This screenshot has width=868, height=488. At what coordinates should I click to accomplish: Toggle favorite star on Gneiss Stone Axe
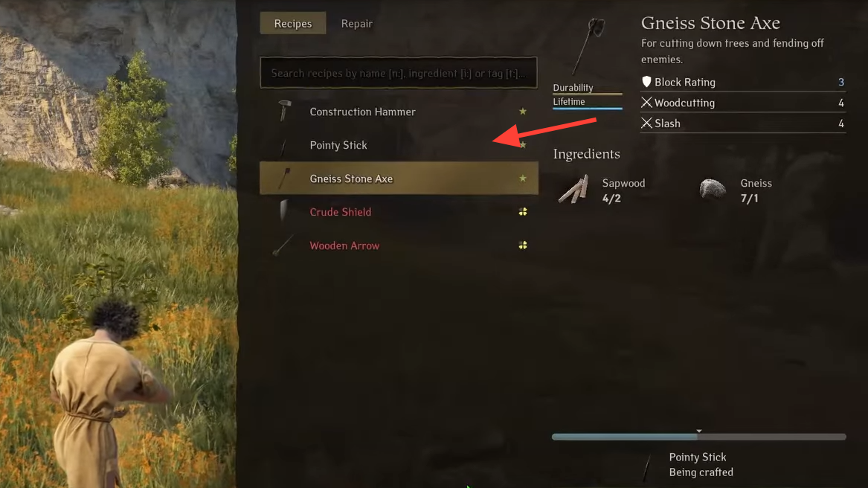click(523, 179)
